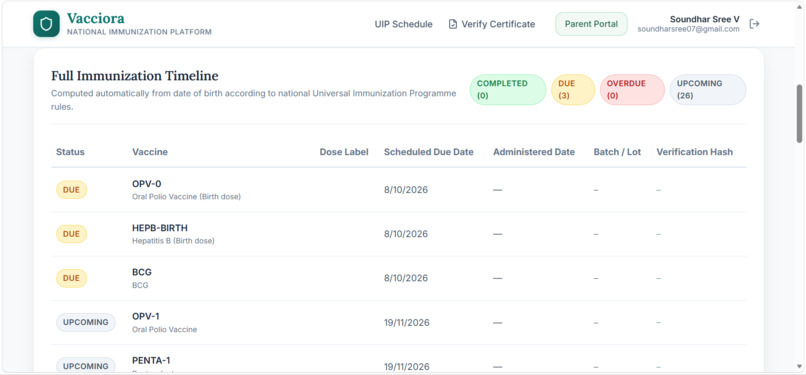Click the logout arrow icon
The height and width of the screenshot is (375, 806).
pyautogui.click(x=754, y=24)
